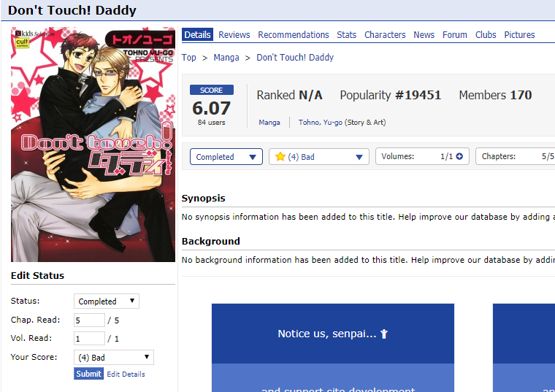Screen dimensions: 555x392
Task: Click the gold star score icon
Action: pos(280,156)
